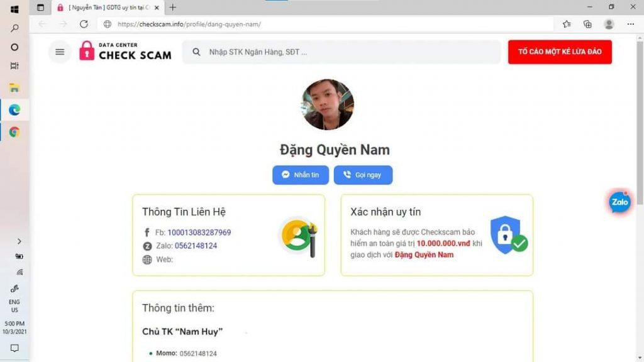
Task: Open browser Settings and more menu
Action: click(x=631, y=25)
